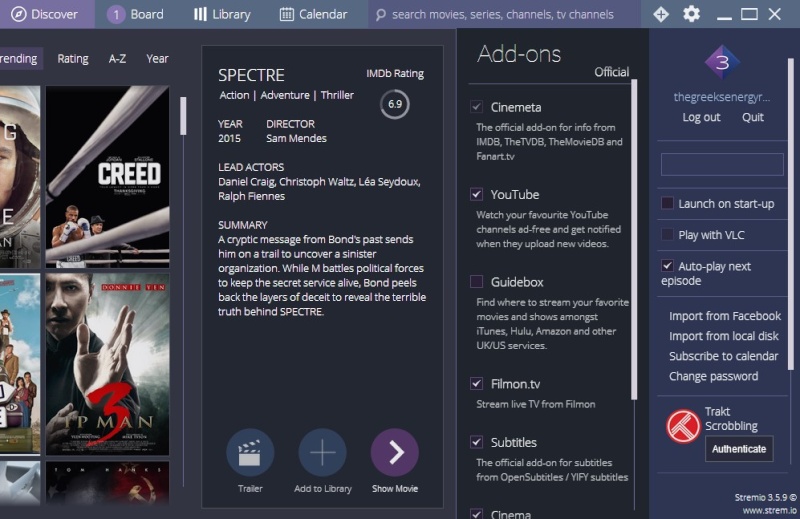Click Change password

713,376
